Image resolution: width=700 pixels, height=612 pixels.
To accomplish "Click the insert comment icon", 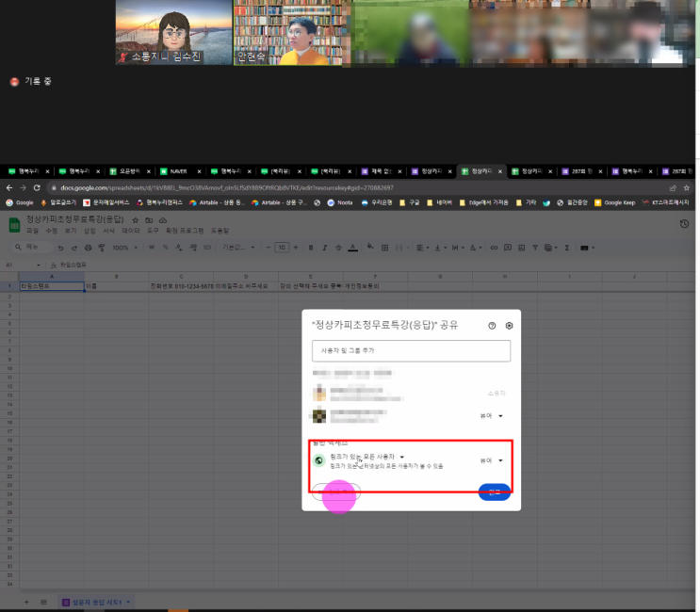I will [x=508, y=248].
